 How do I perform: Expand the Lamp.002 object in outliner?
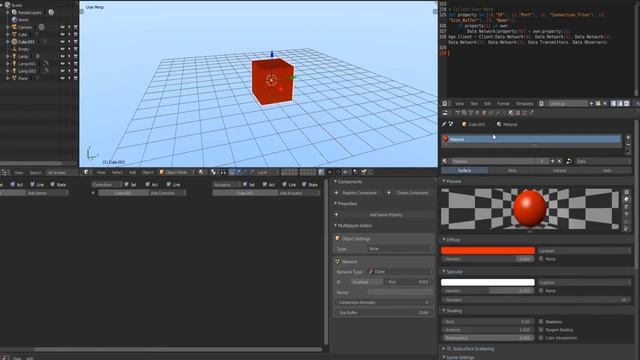7,71
